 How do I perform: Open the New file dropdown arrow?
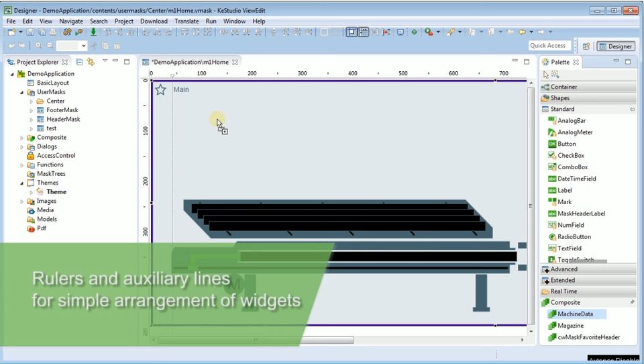tap(21, 32)
